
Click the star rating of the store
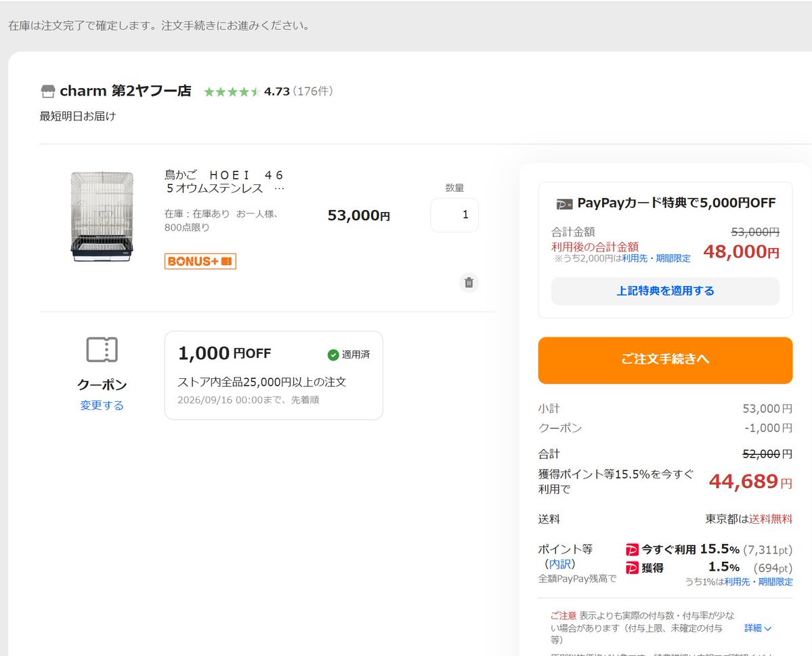232,91
